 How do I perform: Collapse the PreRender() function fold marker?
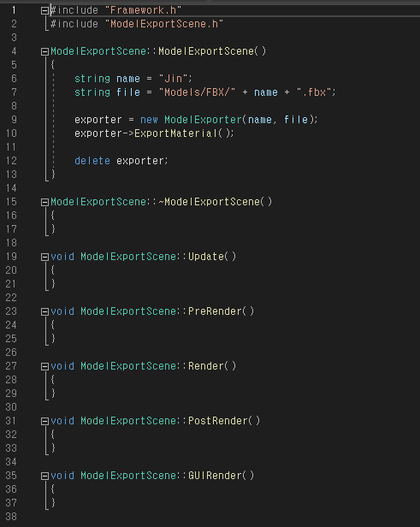pos(44,312)
